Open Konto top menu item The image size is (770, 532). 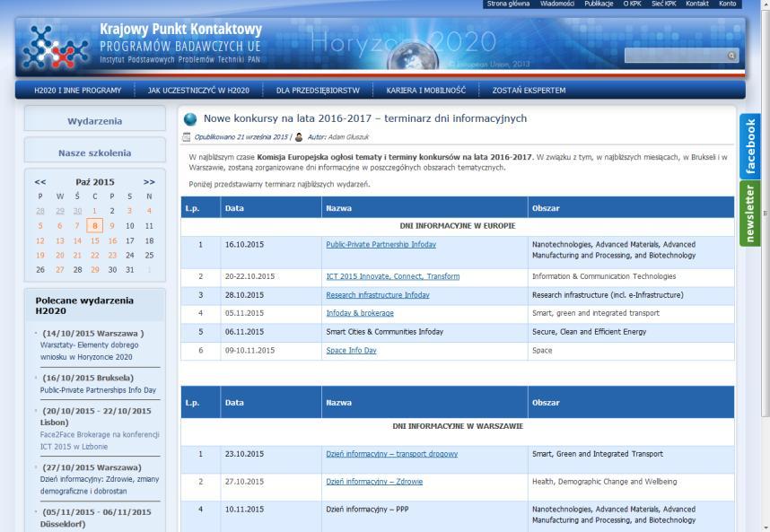click(727, 4)
